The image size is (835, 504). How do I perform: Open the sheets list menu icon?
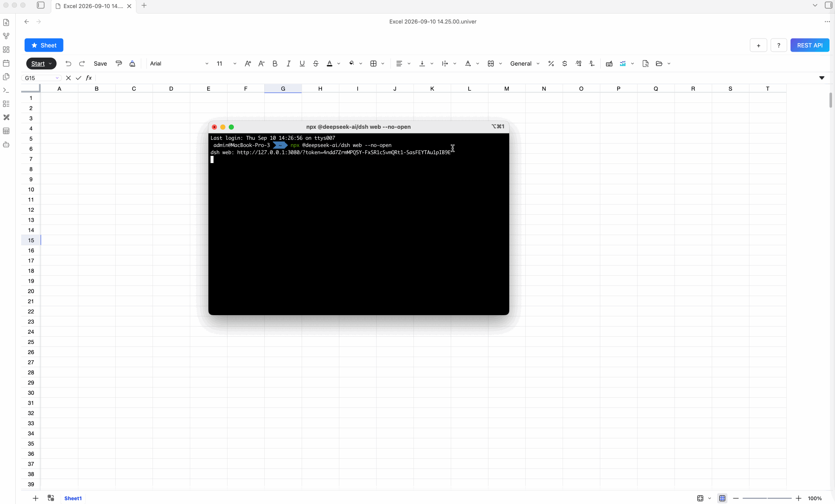click(51, 498)
